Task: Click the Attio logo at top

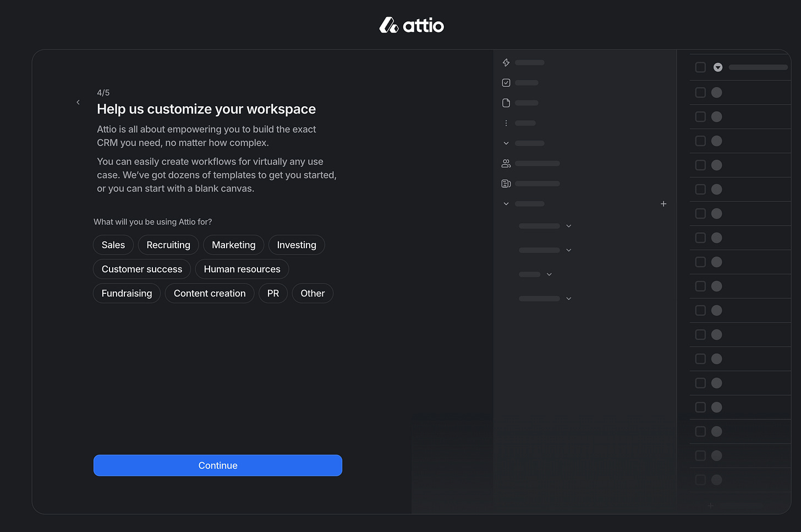Action: (x=412, y=25)
